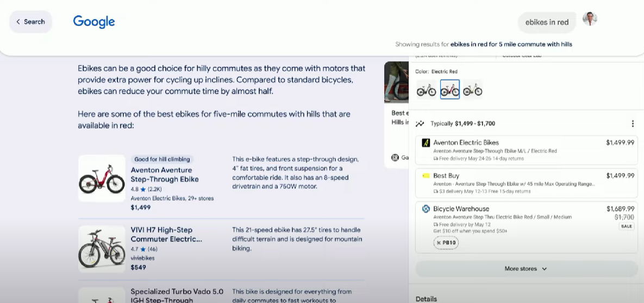Open the Aventon Aventure bike thumbnail
Viewport: 644px width, 303px height.
pyautogui.click(x=102, y=178)
